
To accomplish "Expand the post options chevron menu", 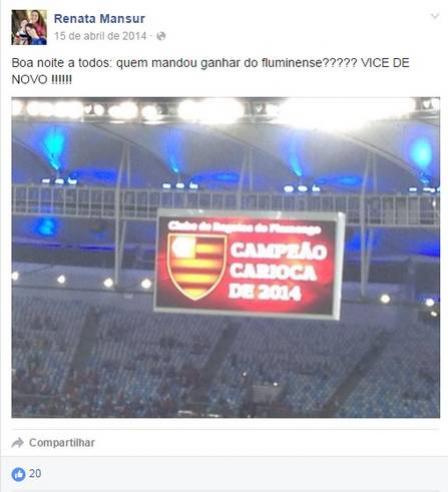I will [435, 16].
